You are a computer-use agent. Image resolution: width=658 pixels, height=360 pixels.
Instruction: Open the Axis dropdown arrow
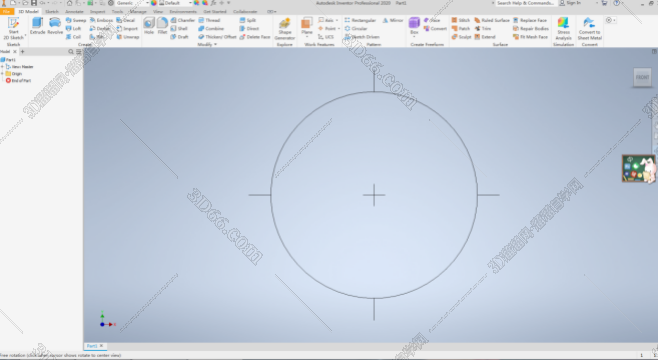(x=337, y=20)
